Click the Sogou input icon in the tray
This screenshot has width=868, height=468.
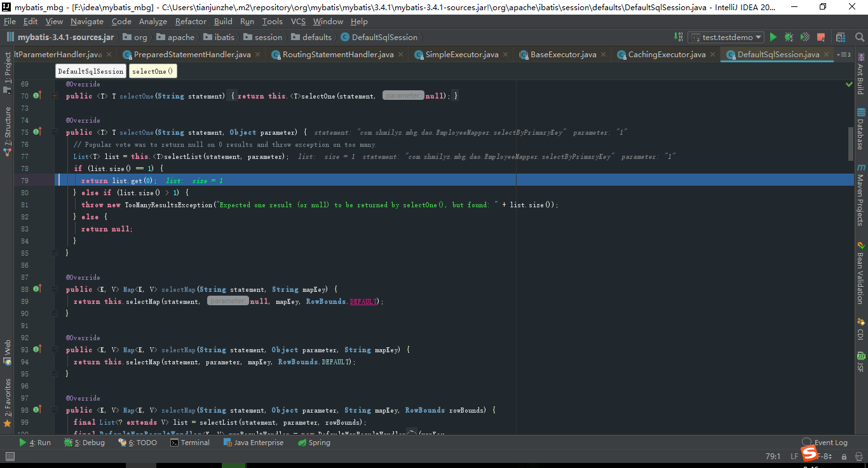[x=808, y=454]
